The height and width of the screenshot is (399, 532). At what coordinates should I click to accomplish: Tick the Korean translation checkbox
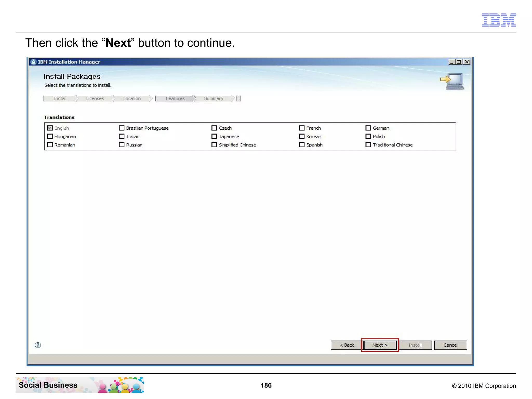click(x=302, y=136)
